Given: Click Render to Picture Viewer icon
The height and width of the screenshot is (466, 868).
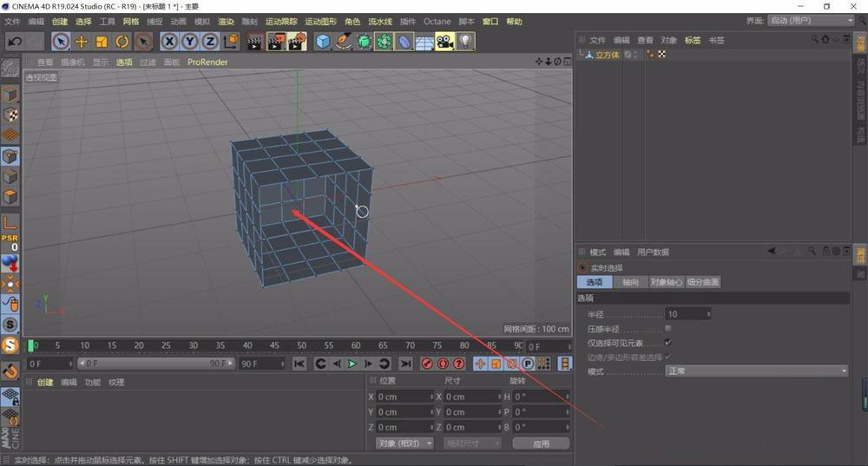Looking at the screenshot, I should [276, 42].
